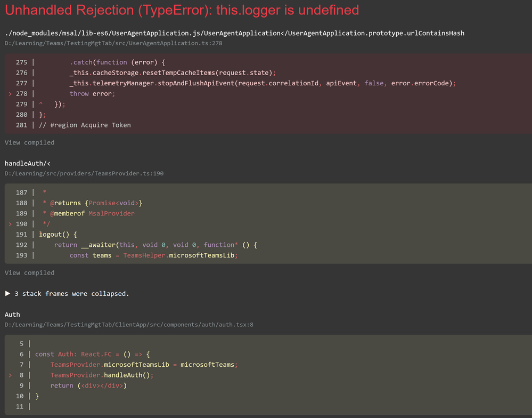Screen dimensions: 532x418
Task: Click the '.catch(function (error) {' line 275
Action: (x=117, y=62)
